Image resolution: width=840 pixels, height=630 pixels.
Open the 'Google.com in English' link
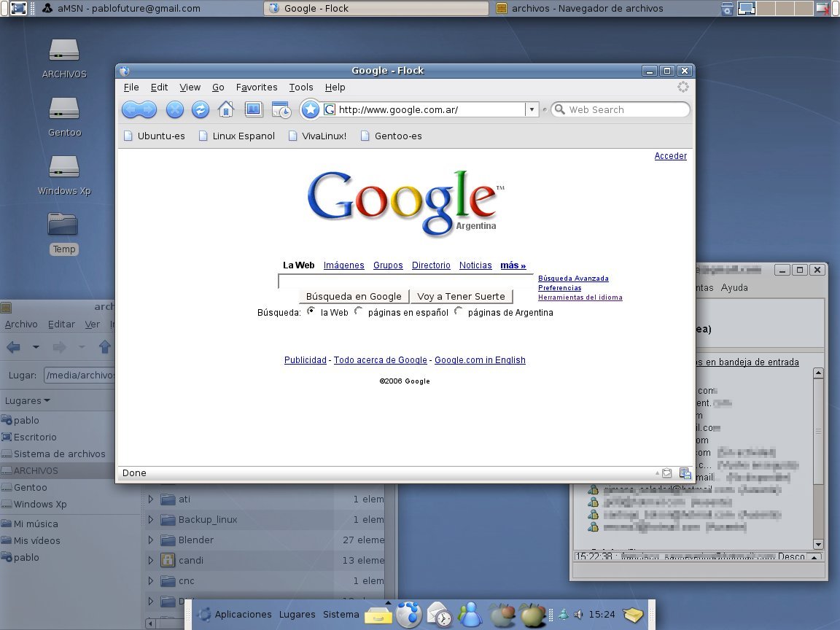coord(480,360)
